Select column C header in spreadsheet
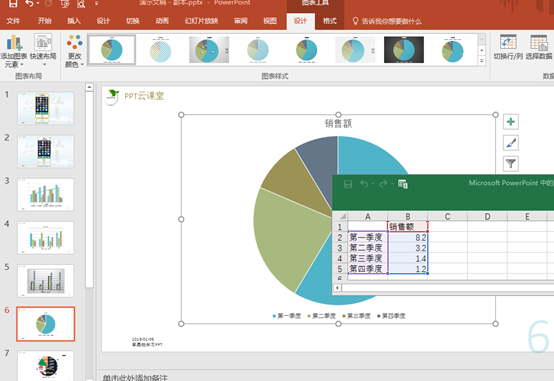Screen dimensions: 554x381 [x=447, y=216]
